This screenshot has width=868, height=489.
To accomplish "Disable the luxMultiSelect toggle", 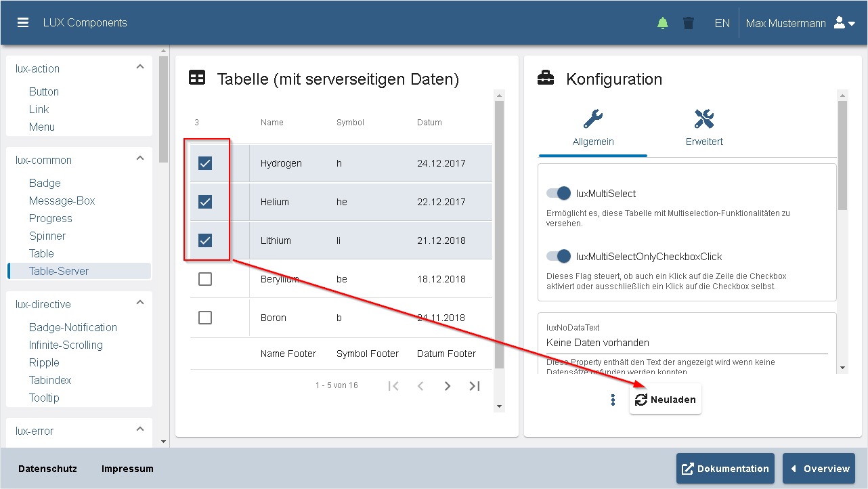I will coord(558,193).
